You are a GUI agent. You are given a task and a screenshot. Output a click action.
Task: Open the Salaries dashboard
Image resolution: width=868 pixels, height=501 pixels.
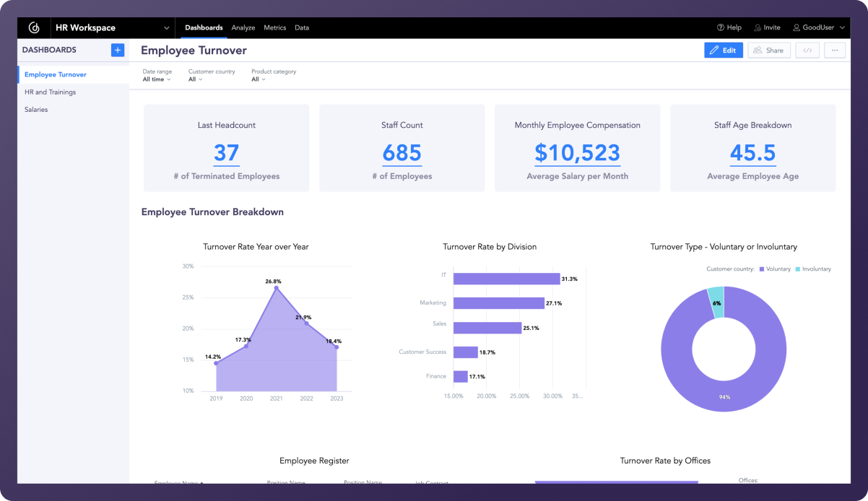pyautogui.click(x=36, y=110)
